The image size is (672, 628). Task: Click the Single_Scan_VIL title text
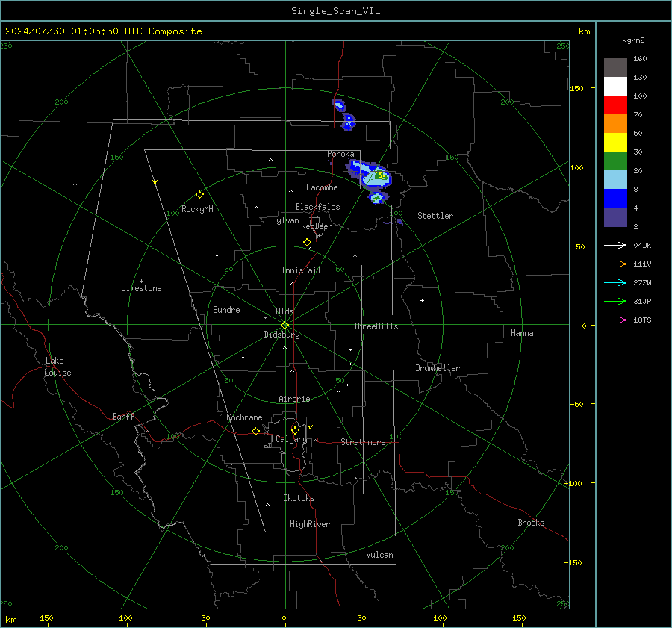335,11
